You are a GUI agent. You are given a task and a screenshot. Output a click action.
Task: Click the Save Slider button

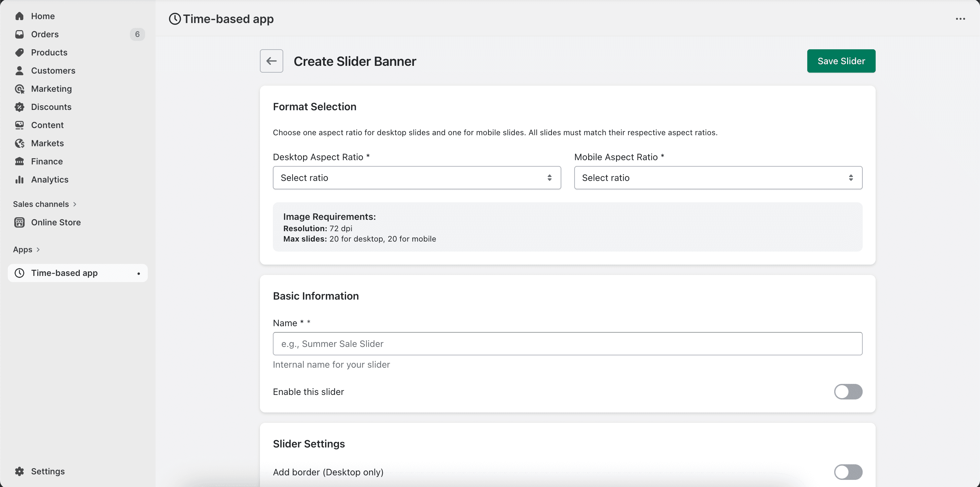click(x=841, y=61)
